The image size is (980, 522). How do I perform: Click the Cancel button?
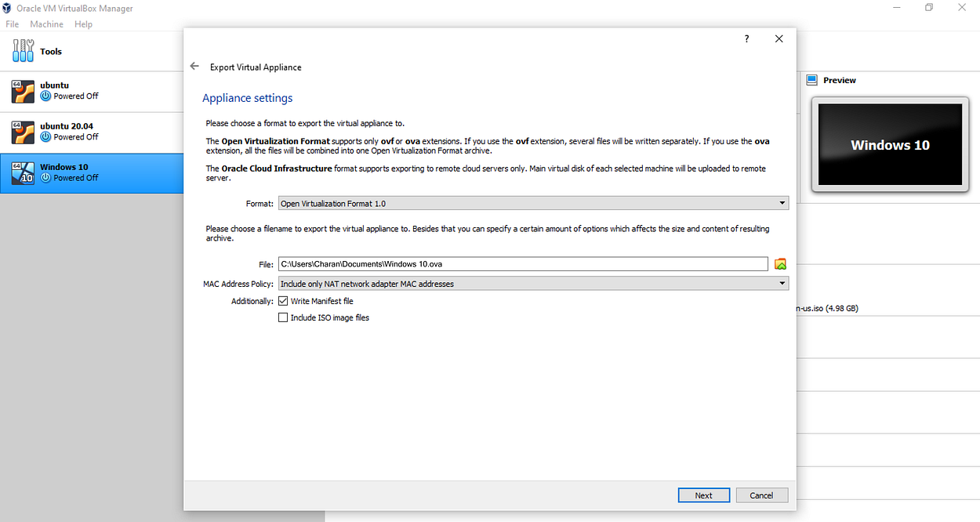(761, 495)
